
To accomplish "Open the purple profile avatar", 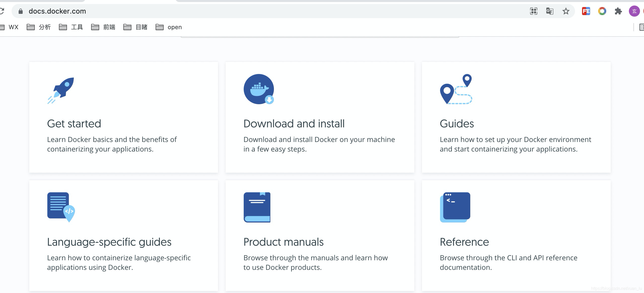I will pyautogui.click(x=634, y=11).
